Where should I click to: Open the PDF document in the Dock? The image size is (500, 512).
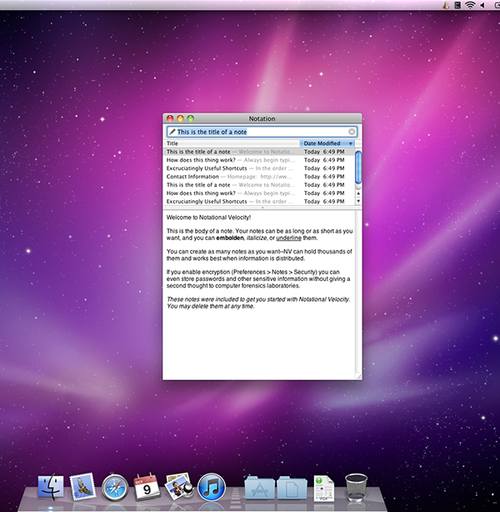pyautogui.click(x=324, y=488)
